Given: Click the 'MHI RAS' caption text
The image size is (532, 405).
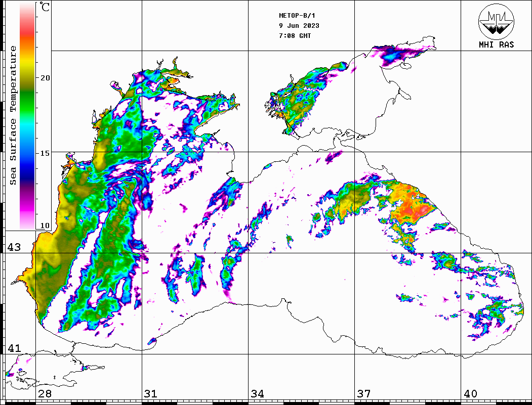Looking at the screenshot, I should point(496,44).
